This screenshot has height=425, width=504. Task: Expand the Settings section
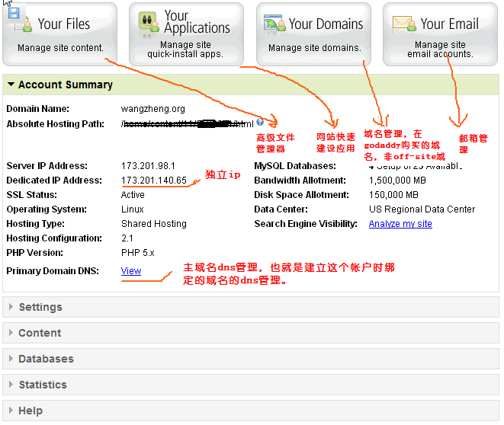pyautogui.click(x=11, y=307)
